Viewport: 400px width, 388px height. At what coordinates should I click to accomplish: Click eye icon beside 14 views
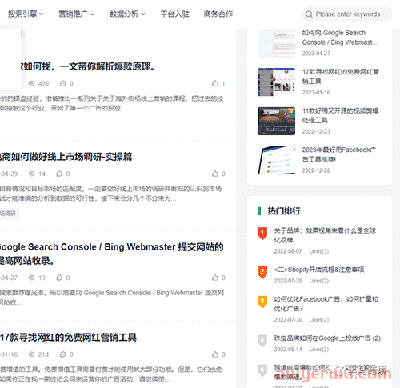click(32, 174)
